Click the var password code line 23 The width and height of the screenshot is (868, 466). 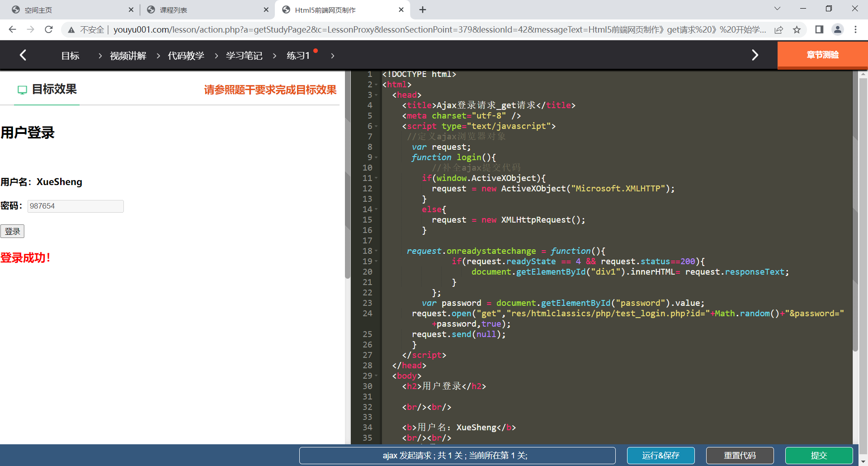click(x=563, y=303)
